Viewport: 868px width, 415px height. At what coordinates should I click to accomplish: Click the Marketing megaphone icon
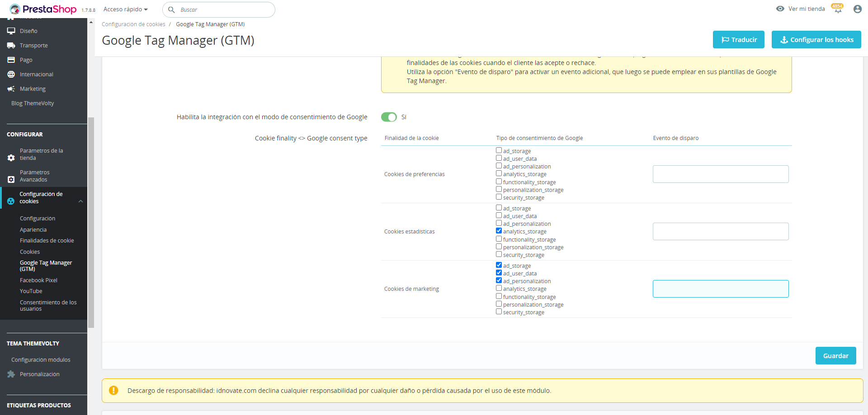pos(11,89)
